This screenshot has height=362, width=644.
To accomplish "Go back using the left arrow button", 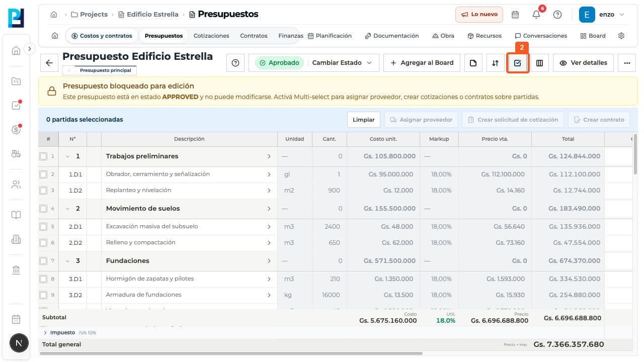I will click(x=49, y=63).
